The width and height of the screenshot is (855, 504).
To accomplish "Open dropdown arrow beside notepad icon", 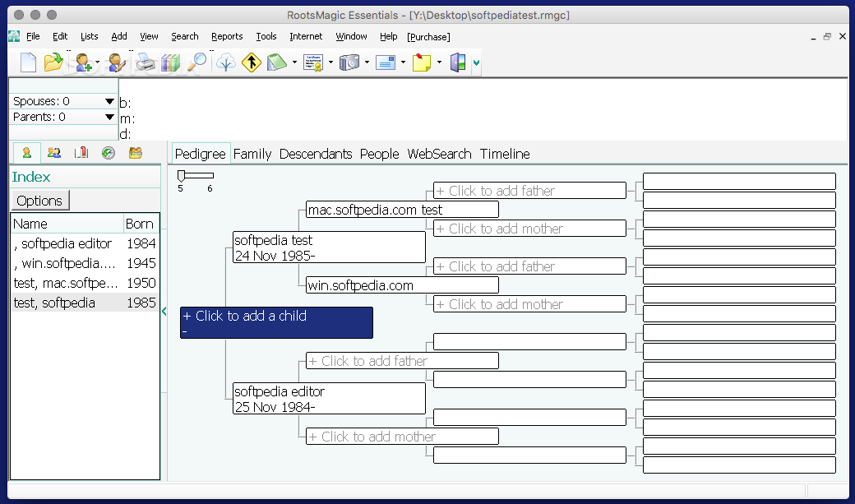I will (x=294, y=62).
